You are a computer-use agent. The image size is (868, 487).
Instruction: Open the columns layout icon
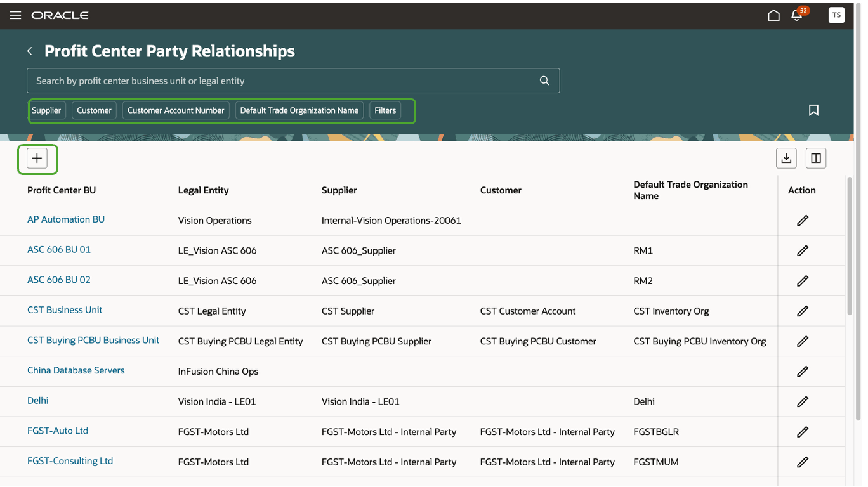(x=816, y=159)
